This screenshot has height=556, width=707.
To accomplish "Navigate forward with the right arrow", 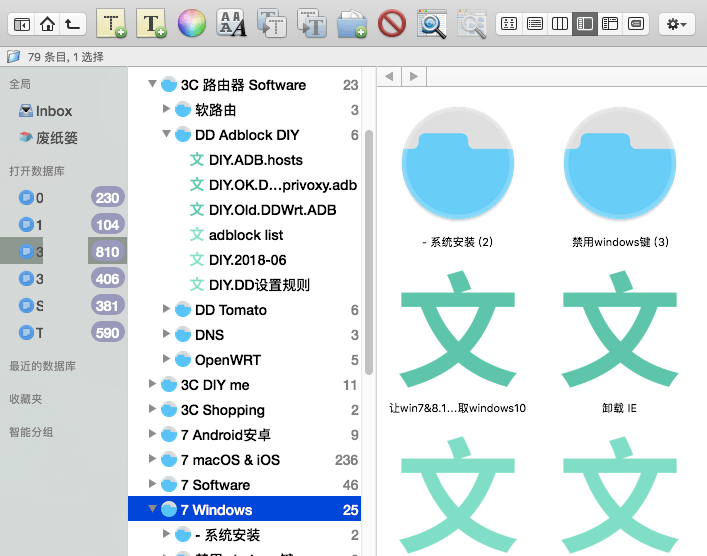I will click(x=413, y=76).
